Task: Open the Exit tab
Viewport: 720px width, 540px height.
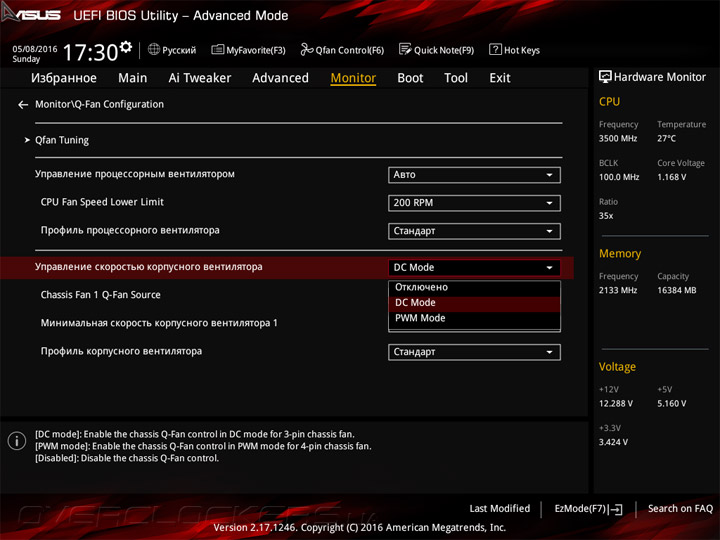Action: (x=500, y=78)
